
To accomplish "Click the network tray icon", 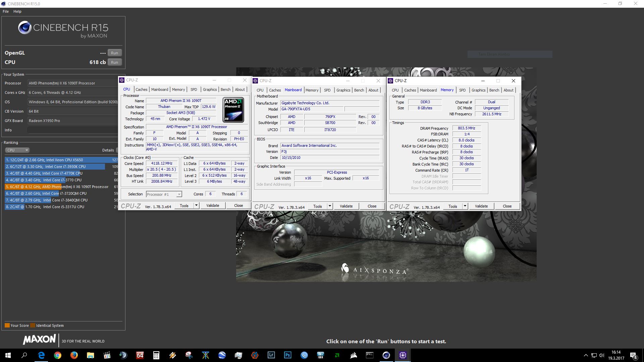I will (594, 356).
